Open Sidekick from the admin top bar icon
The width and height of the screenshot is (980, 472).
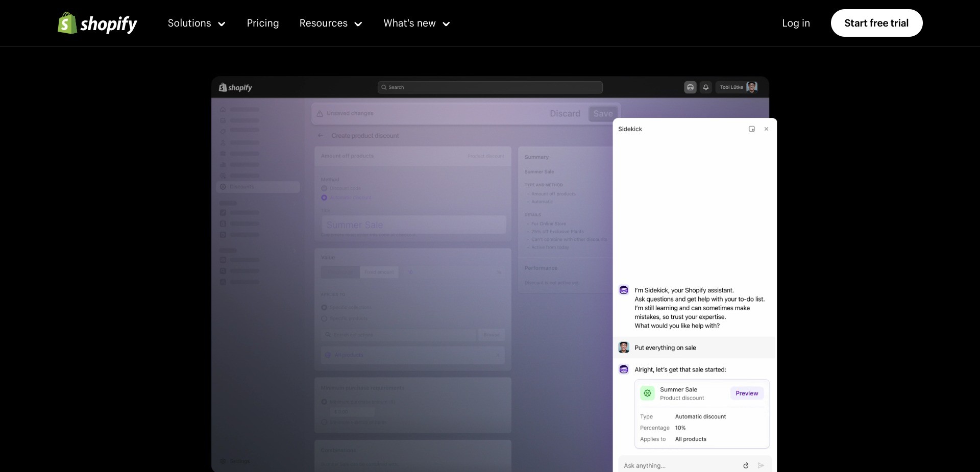point(690,87)
